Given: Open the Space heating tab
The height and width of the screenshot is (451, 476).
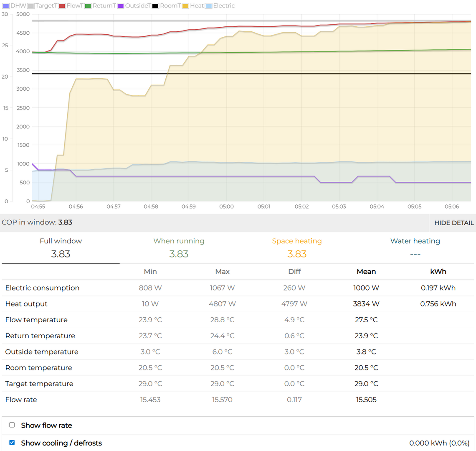Looking at the screenshot, I should pos(297,248).
